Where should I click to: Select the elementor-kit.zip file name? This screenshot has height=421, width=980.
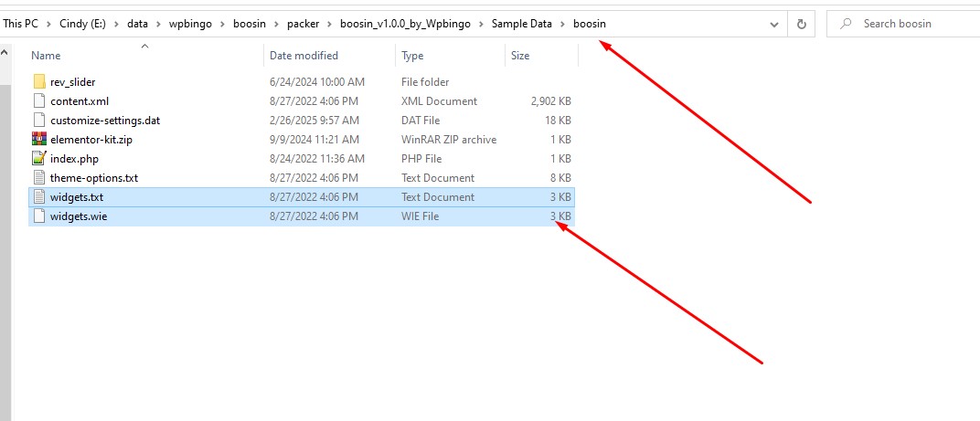coord(91,140)
